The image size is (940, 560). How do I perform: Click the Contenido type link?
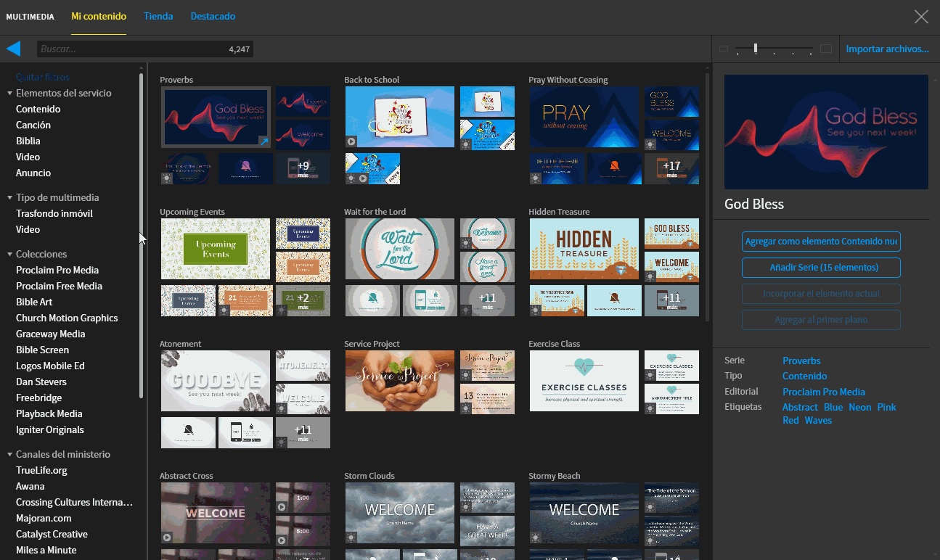(804, 376)
